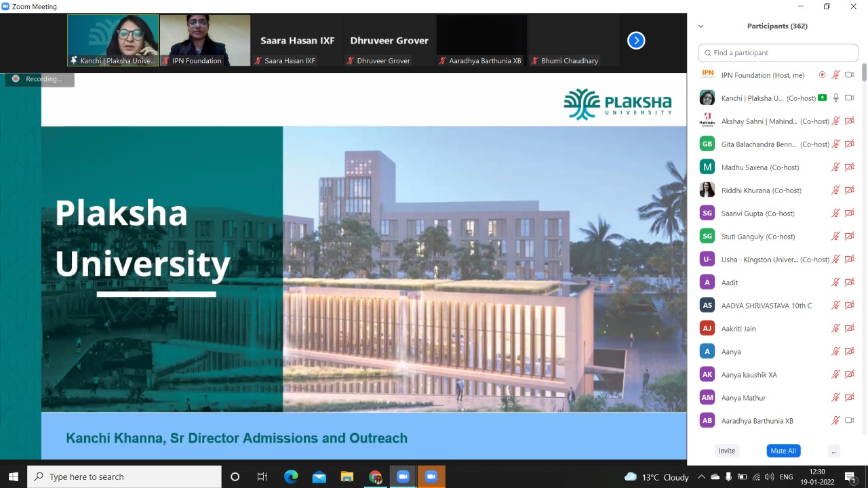Open Microsoft Edge from the taskbar
Image resolution: width=868 pixels, height=488 pixels.
coord(291,477)
